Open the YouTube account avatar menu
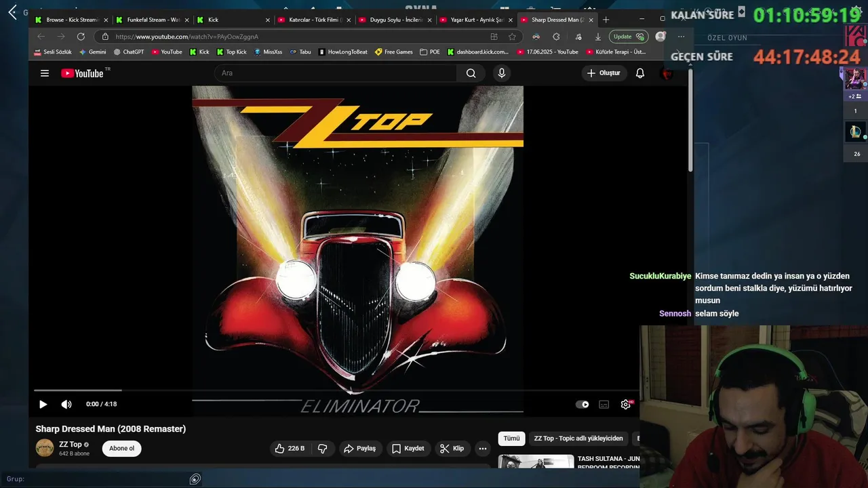 [x=667, y=73]
